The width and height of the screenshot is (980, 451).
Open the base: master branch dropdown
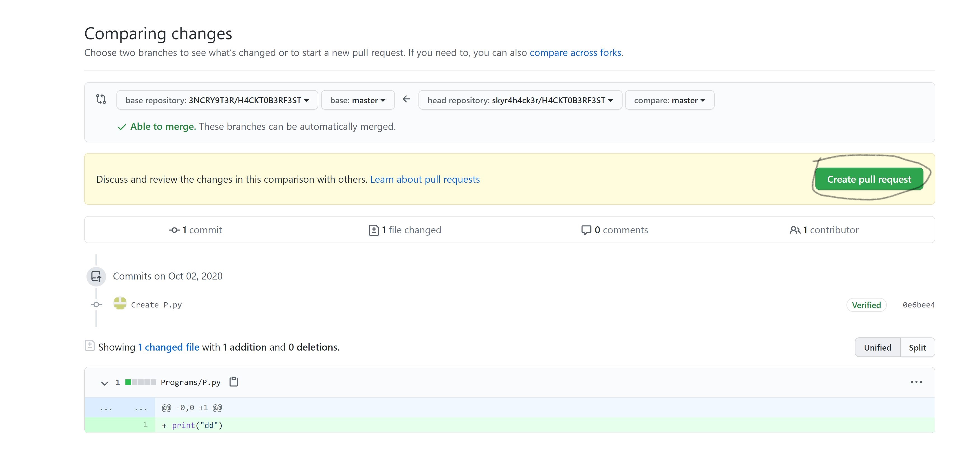tap(358, 100)
